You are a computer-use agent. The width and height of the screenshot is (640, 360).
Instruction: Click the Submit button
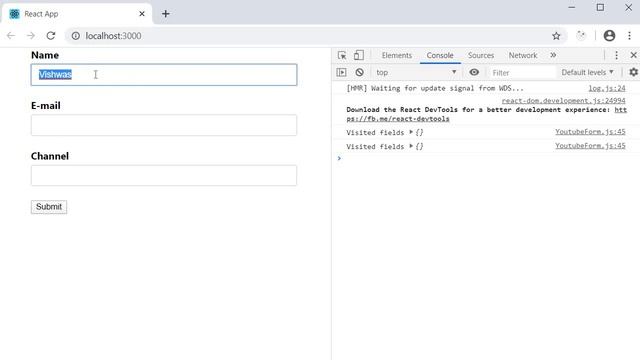point(49,207)
